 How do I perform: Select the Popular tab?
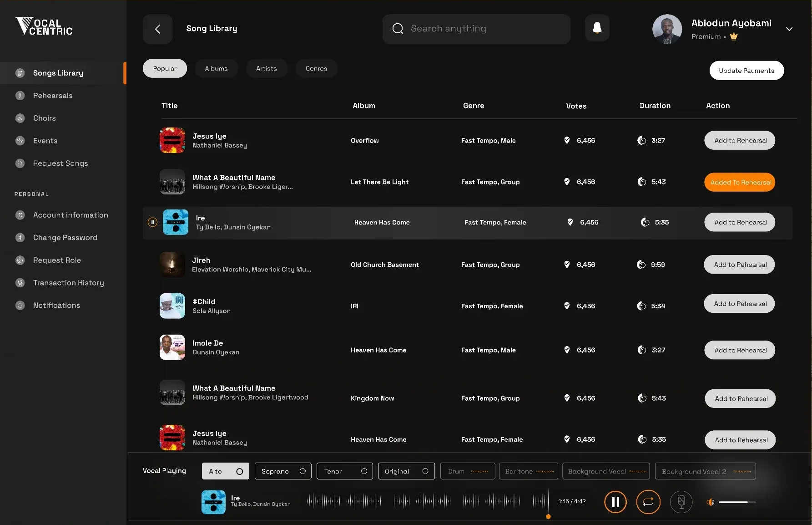[x=165, y=68]
